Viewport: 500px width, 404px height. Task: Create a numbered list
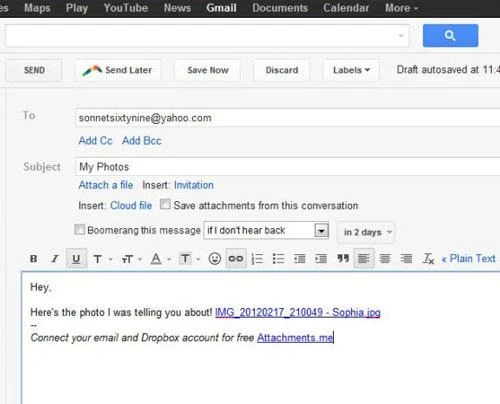[x=257, y=259]
